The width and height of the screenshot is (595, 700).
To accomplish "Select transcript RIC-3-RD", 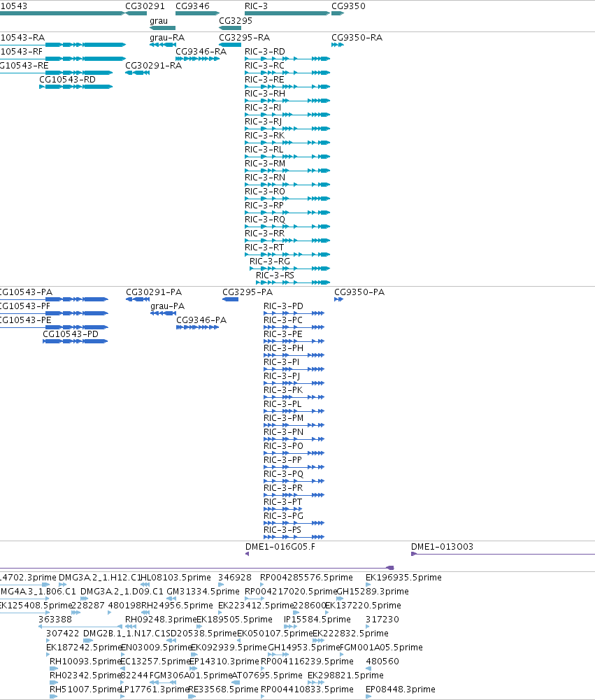I will (287, 59).
